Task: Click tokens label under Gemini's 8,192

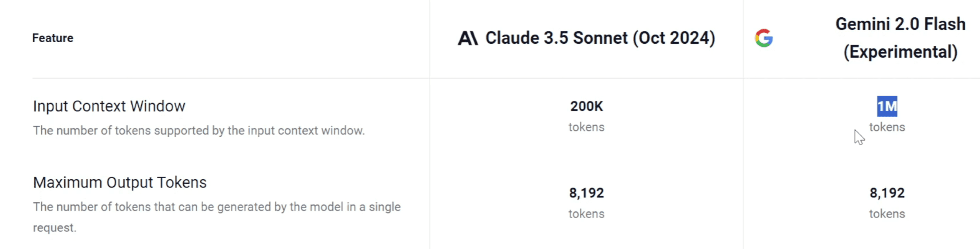Action: [887, 214]
